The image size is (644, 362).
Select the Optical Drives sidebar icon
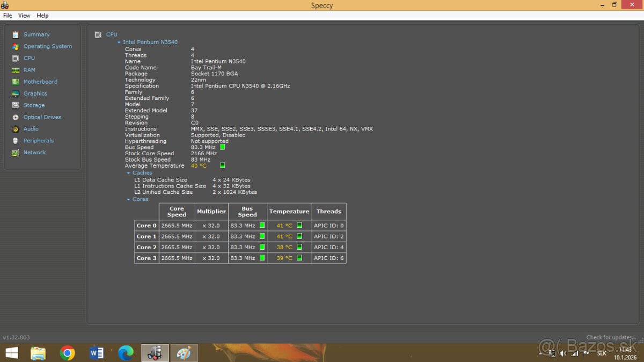tap(16, 117)
